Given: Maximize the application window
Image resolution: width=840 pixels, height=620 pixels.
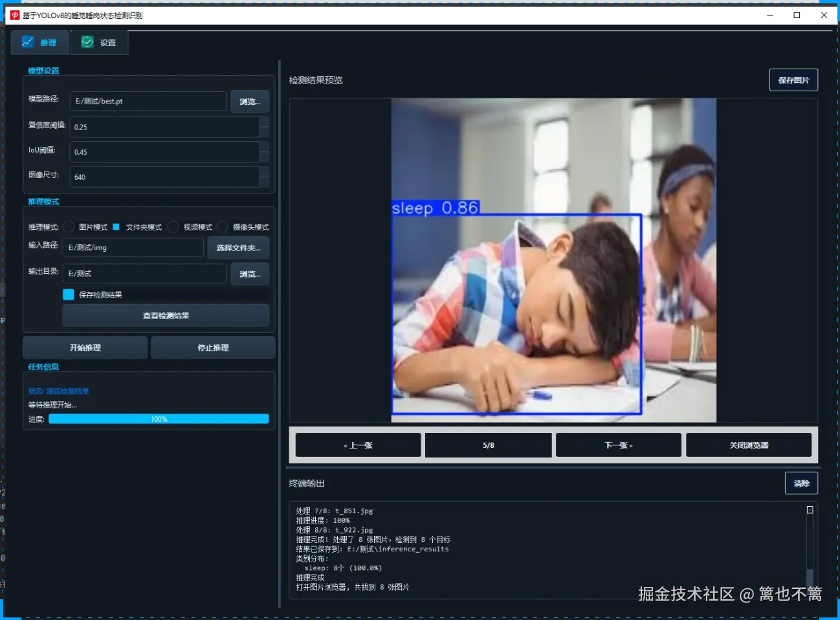Looking at the screenshot, I should click(797, 15).
